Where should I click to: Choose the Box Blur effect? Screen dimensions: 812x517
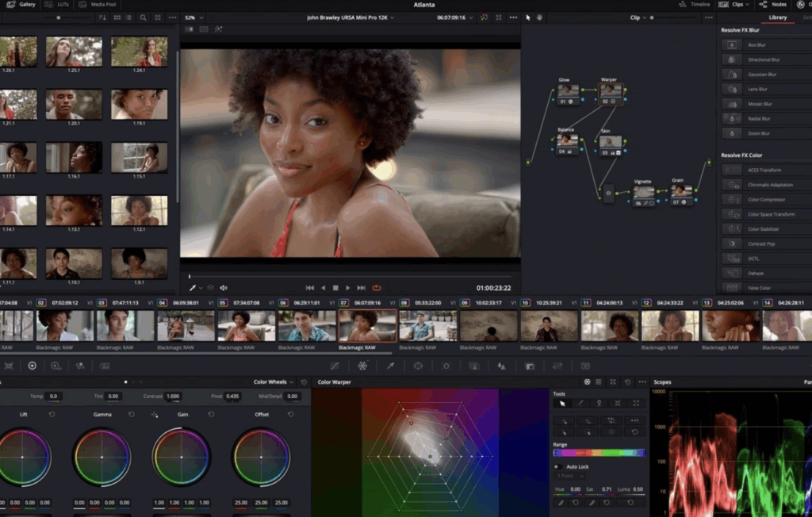pyautogui.click(x=767, y=45)
